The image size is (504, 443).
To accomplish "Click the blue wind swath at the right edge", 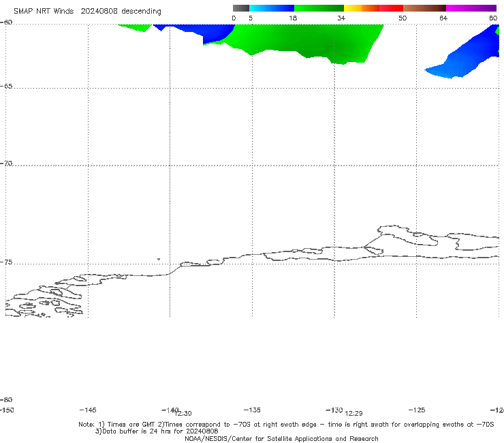I will (x=469, y=55).
